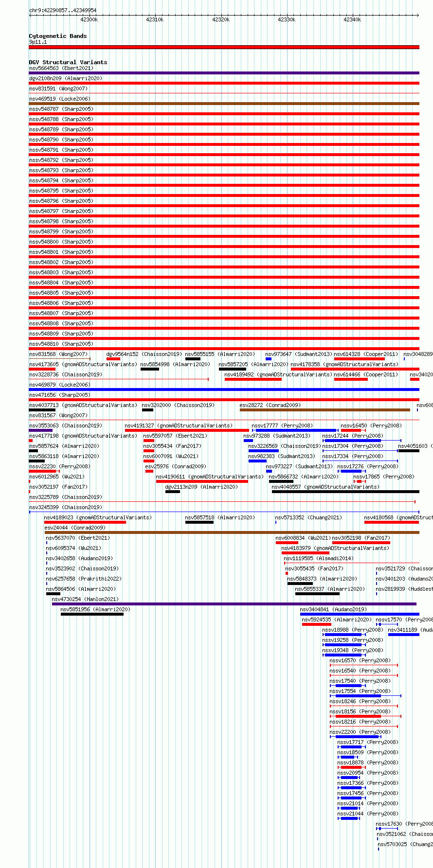
Task: Click the purple bar of nsv4730254
Action: (x=235, y=604)
